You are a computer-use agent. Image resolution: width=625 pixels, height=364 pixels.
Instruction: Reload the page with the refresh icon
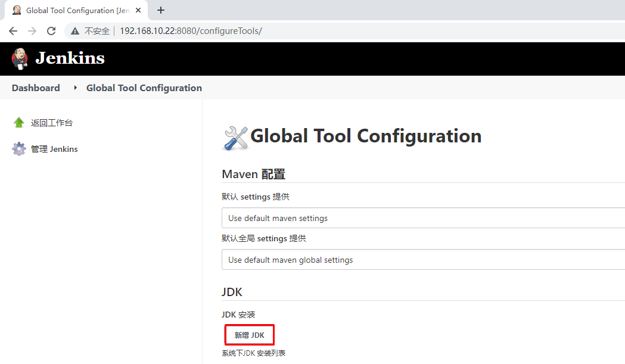51,31
